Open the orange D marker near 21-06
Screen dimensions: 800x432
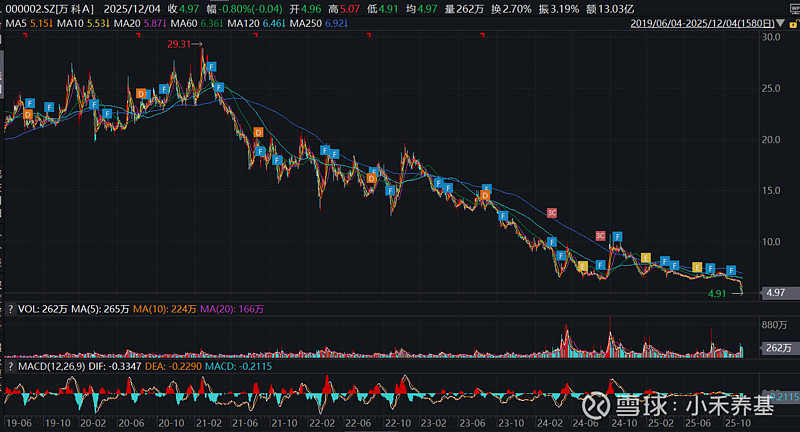258,133
